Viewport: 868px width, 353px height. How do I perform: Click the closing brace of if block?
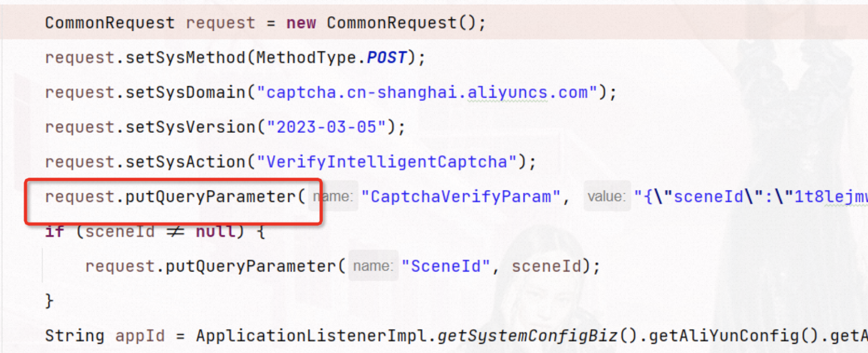49,301
